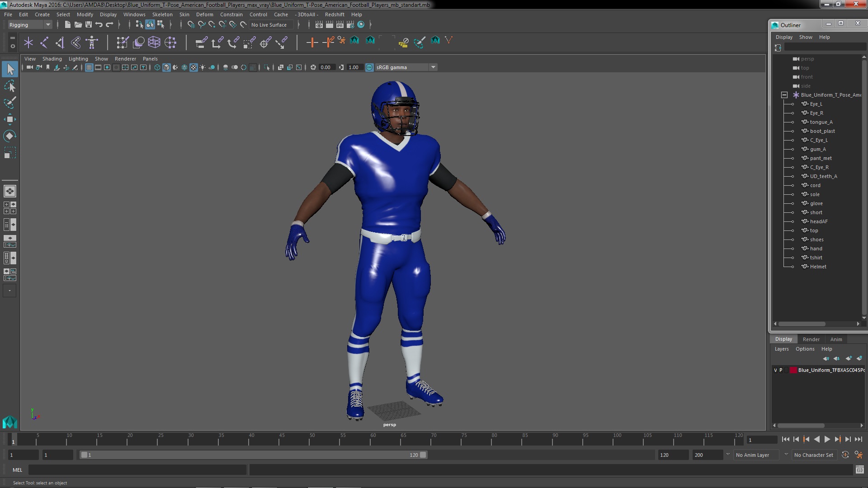This screenshot has height=488, width=868.
Task: Play the animation backwards
Action: (817, 439)
